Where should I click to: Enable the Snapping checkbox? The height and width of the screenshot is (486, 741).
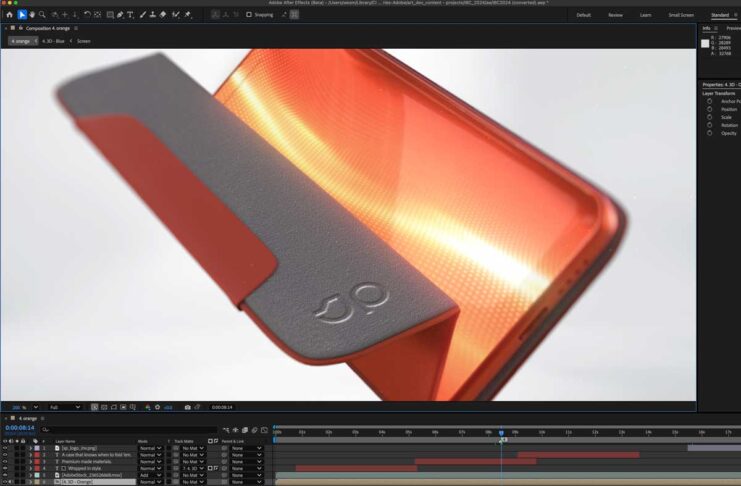[x=249, y=15]
